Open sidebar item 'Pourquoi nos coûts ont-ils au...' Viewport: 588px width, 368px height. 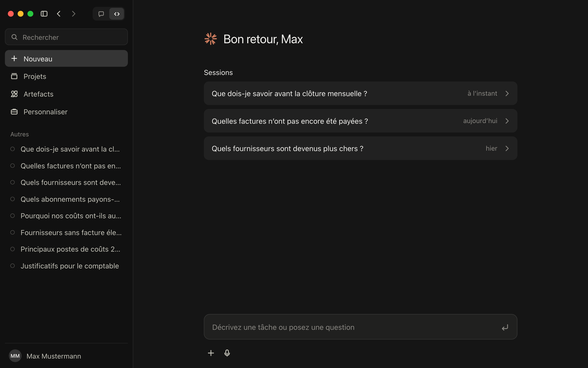(x=66, y=216)
